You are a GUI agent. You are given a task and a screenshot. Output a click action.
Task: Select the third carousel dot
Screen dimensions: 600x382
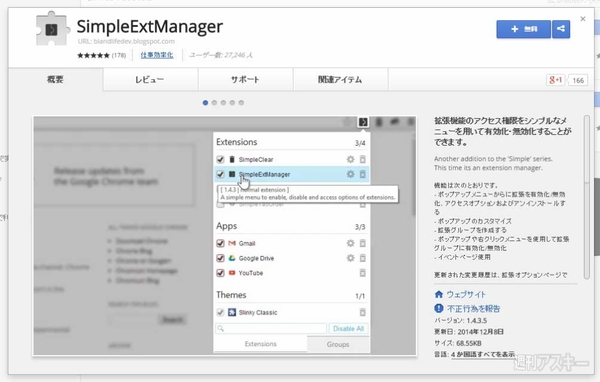[223, 103]
